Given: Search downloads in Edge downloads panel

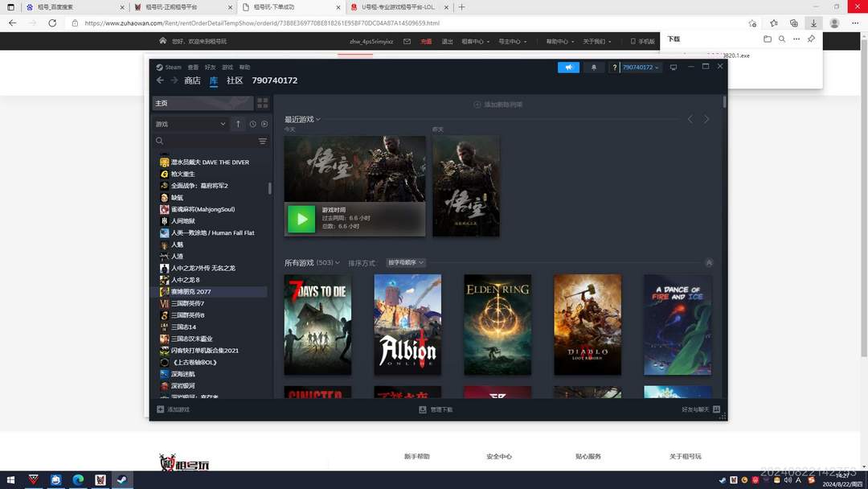Looking at the screenshot, I should pos(782,39).
